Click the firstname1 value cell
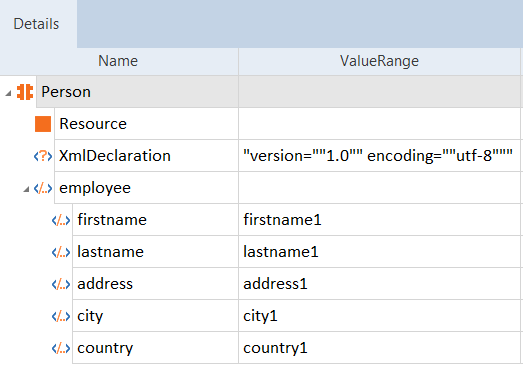This screenshot has width=523, height=365. 379,220
